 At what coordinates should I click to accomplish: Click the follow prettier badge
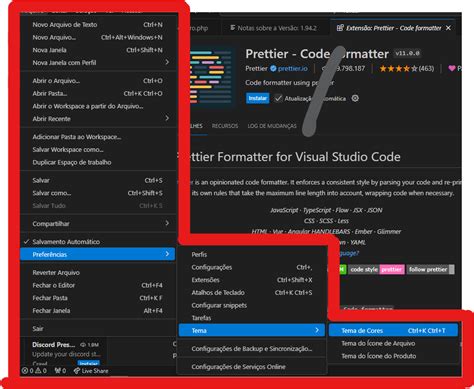point(430,269)
